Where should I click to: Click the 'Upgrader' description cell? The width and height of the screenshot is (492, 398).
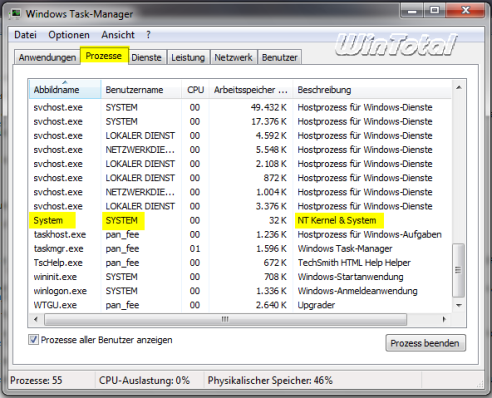tap(316, 305)
